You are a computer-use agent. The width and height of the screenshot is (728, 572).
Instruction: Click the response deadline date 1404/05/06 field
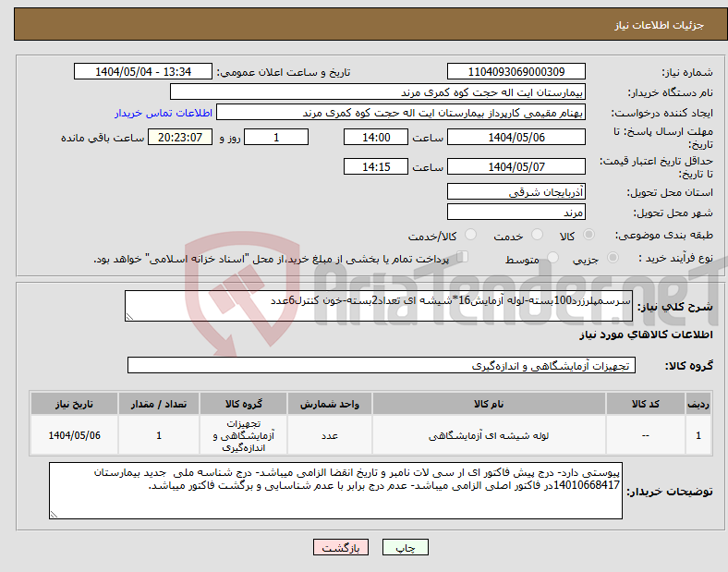tap(516, 138)
